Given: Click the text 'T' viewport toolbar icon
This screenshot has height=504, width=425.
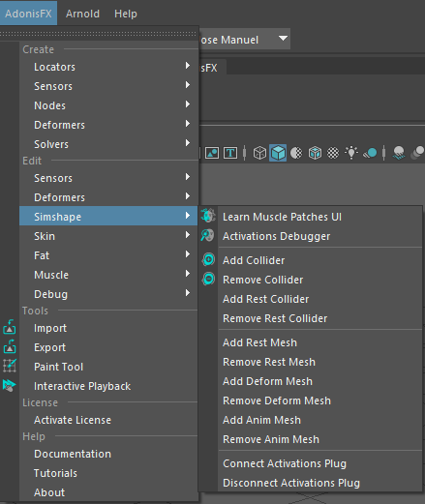Looking at the screenshot, I should 230,153.
